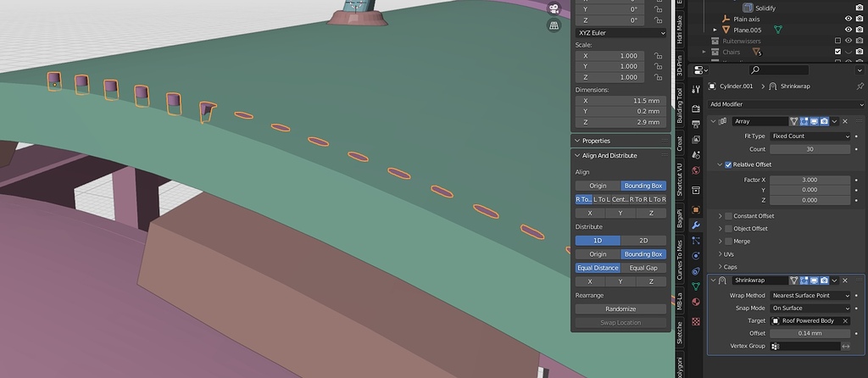868x378 pixels.
Task: Open the Add Modifier dropdown
Action: pyautogui.click(x=786, y=104)
